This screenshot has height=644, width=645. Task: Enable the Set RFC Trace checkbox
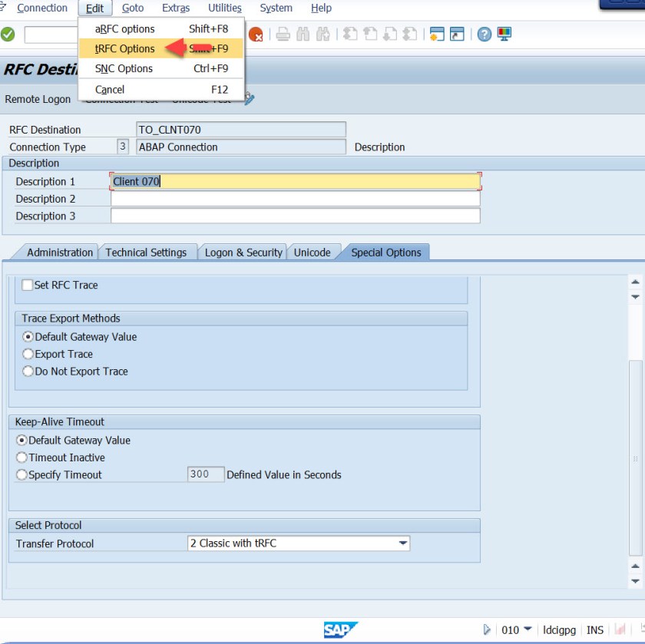tap(28, 285)
